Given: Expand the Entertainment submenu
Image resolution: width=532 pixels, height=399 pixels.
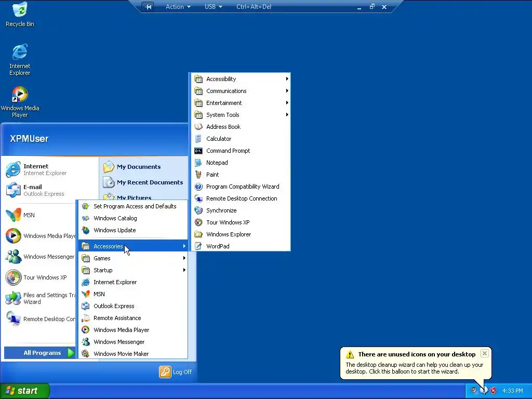Looking at the screenshot, I should click(x=240, y=103).
